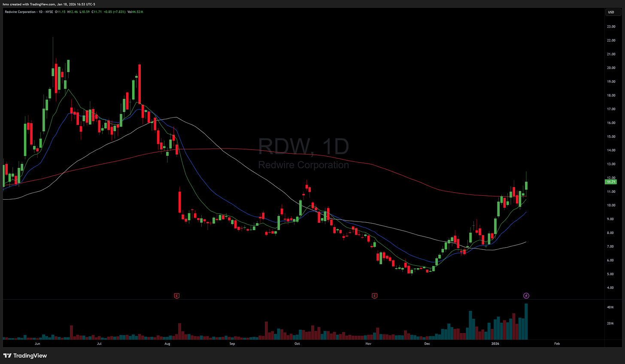
Task: Click the 4.00 price axis label
Action: tap(611, 288)
